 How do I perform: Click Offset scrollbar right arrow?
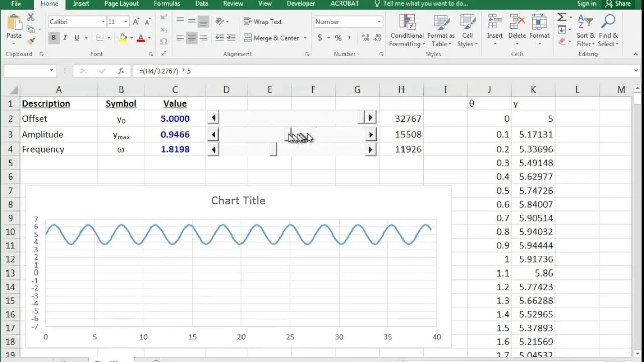click(371, 118)
